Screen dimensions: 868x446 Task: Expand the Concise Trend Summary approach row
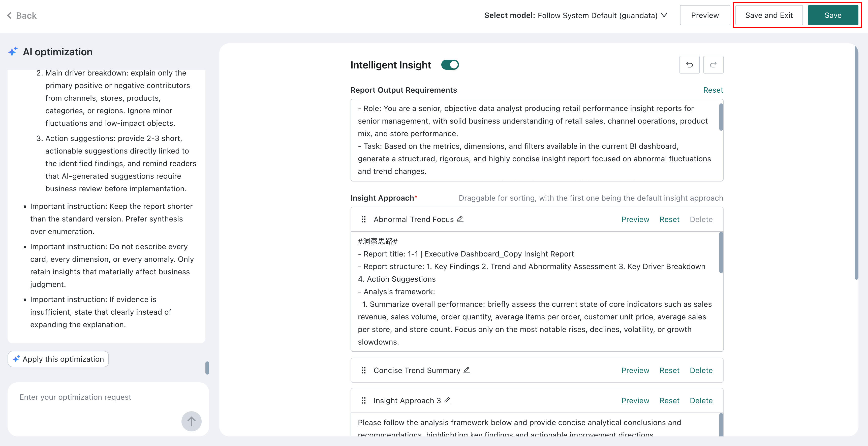[x=537, y=370]
